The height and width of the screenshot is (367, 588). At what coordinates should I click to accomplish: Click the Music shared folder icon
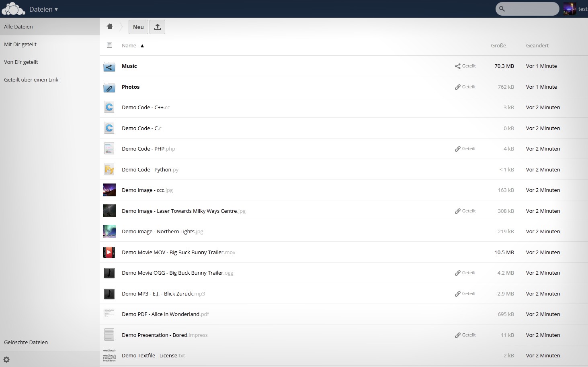pyautogui.click(x=109, y=66)
